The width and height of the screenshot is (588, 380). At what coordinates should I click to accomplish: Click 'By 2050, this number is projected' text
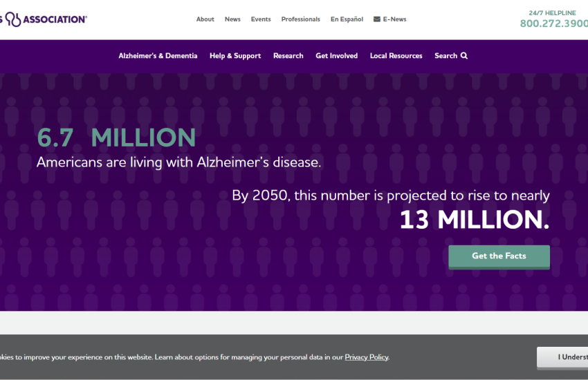coord(391,196)
